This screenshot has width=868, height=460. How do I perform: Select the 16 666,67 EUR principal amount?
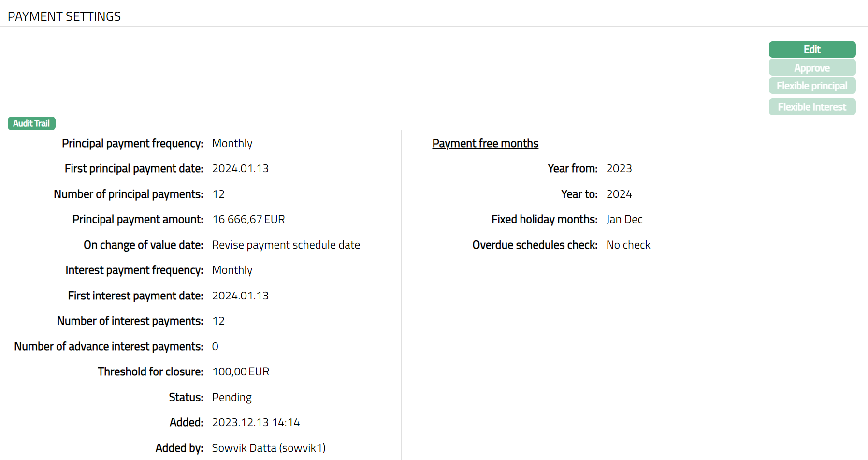(x=248, y=220)
